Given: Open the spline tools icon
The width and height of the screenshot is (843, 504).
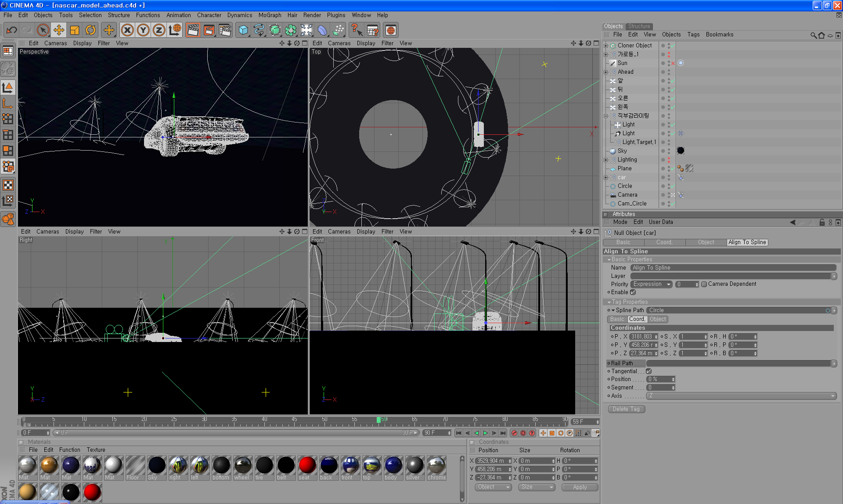Looking at the screenshot, I should click(259, 30).
